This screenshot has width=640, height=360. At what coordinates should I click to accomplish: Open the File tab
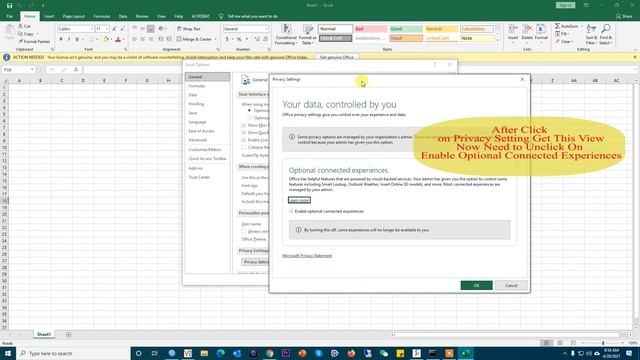pos(9,16)
